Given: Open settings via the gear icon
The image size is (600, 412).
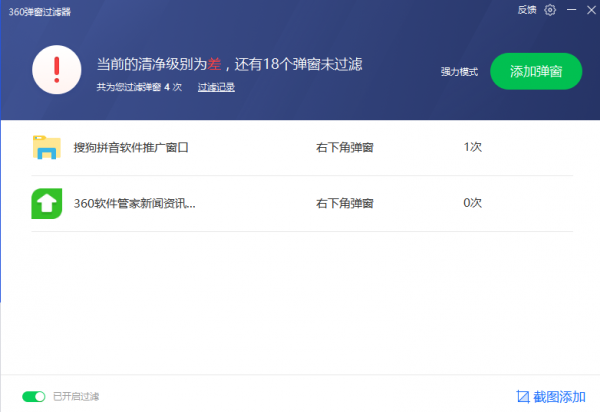Looking at the screenshot, I should tap(549, 10).
